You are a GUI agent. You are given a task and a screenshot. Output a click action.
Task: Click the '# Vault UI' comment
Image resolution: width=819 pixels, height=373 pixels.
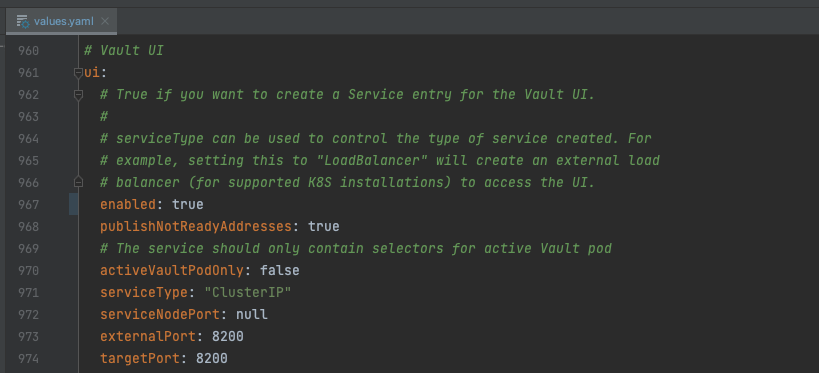pyautogui.click(x=124, y=51)
